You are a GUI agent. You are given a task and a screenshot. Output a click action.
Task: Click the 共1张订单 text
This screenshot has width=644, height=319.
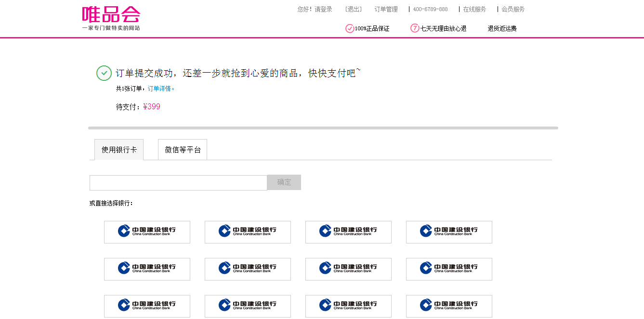click(x=129, y=89)
